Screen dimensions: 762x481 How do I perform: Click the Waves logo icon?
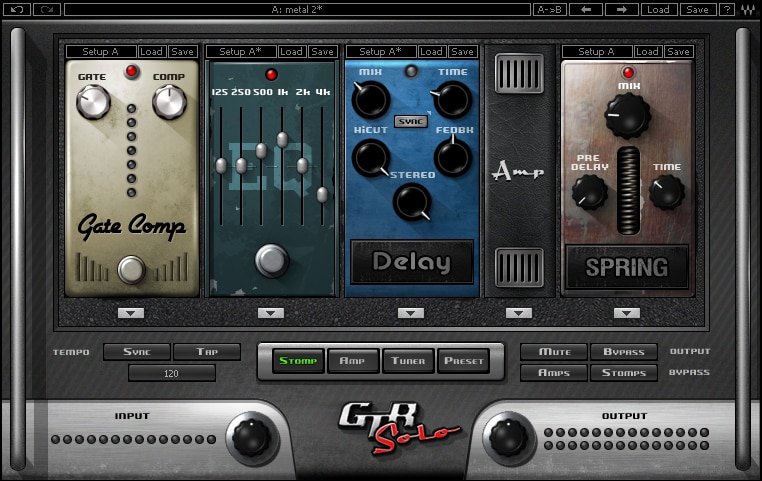click(748, 9)
